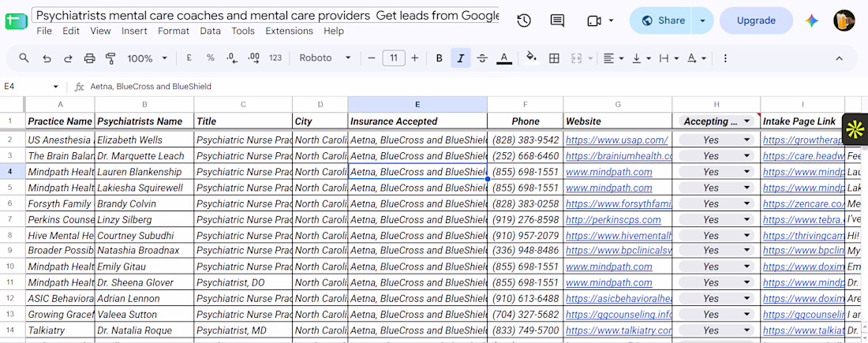Undo the last action
Image resolution: width=868 pixels, height=343 pixels.
coord(47,58)
